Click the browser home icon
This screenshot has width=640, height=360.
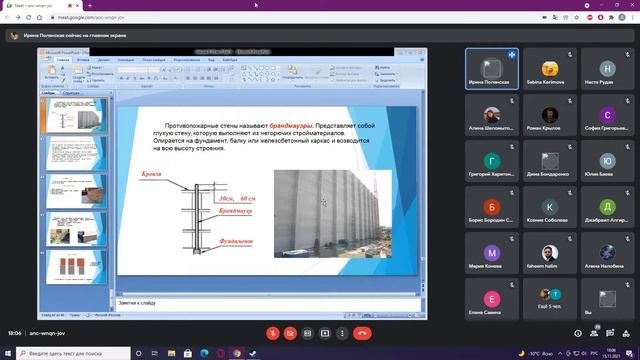39,18
